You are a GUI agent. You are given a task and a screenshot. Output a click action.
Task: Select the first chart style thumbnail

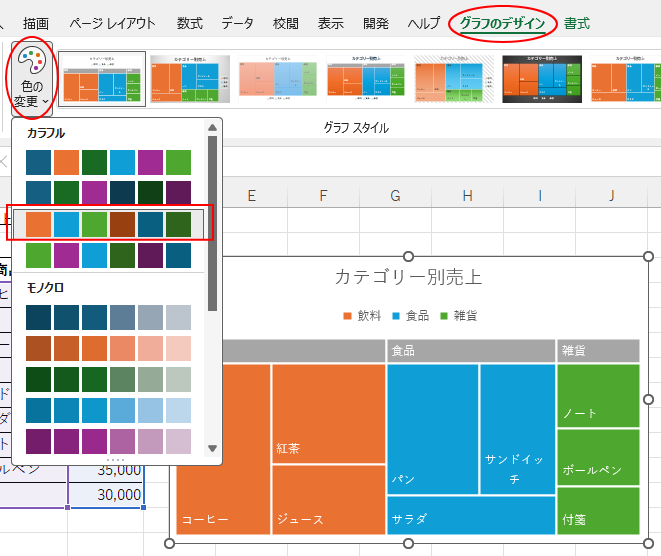click(102, 79)
